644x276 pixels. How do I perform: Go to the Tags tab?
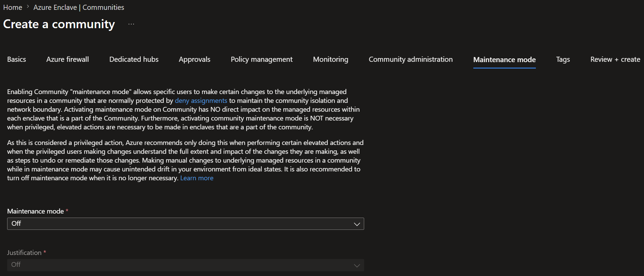click(x=563, y=59)
